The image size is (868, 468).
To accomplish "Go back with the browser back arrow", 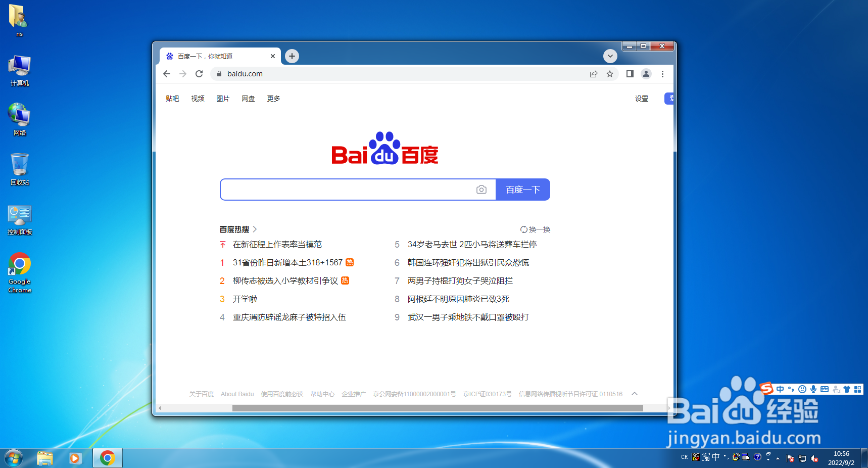I will [x=167, y=74].
